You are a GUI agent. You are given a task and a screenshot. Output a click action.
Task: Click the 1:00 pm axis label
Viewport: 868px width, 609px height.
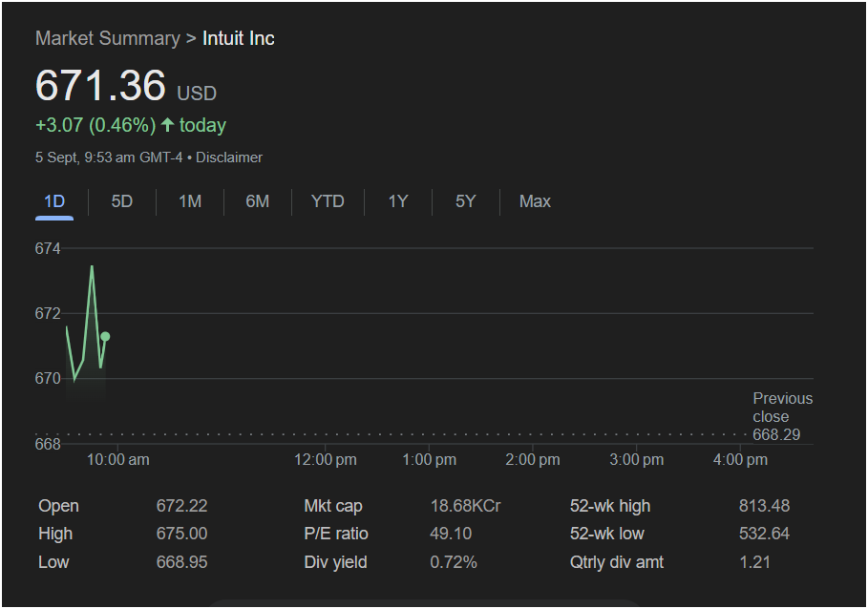(x=429, y=460)
